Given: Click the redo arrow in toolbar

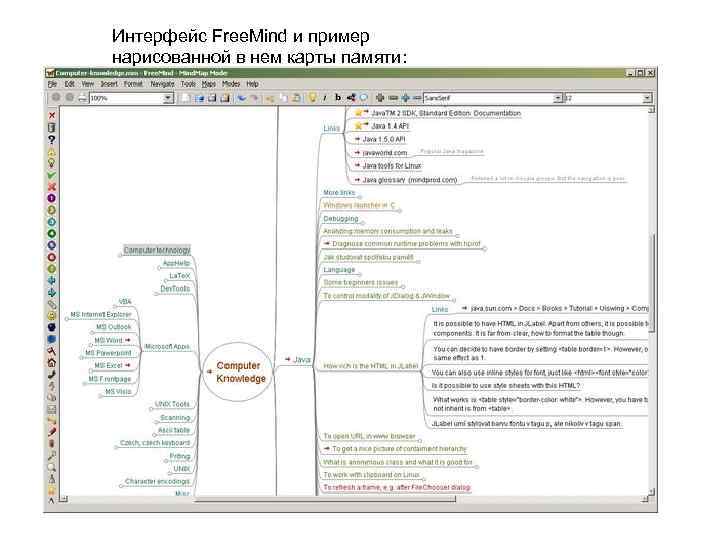Looking at the screenshot, I should pos(254,98).
